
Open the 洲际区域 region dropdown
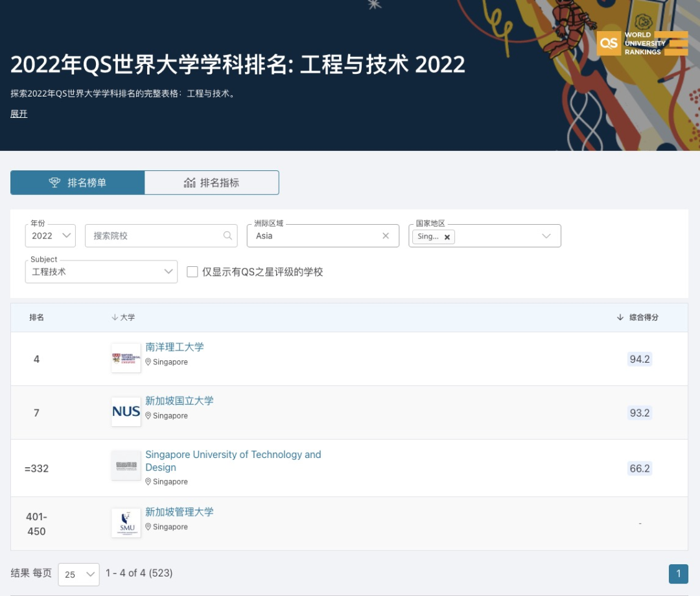323,236
